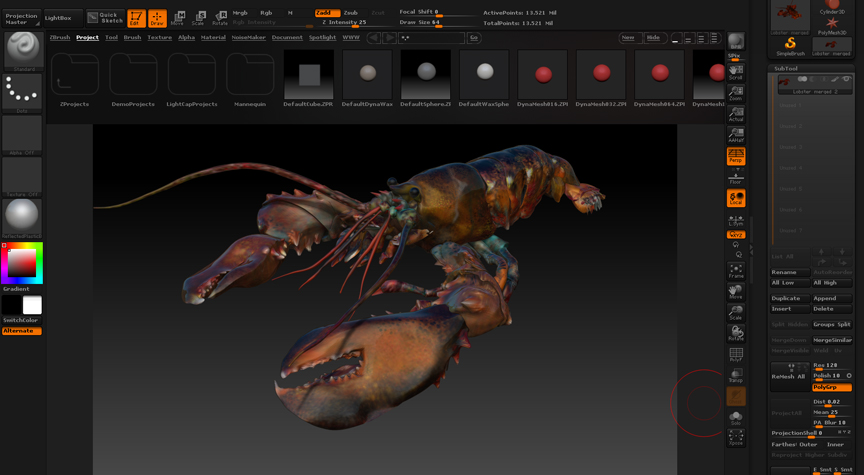Select the SimpleBrush tool
The image size is (864, 475).
pyautogui.click(x=790, y=47)
